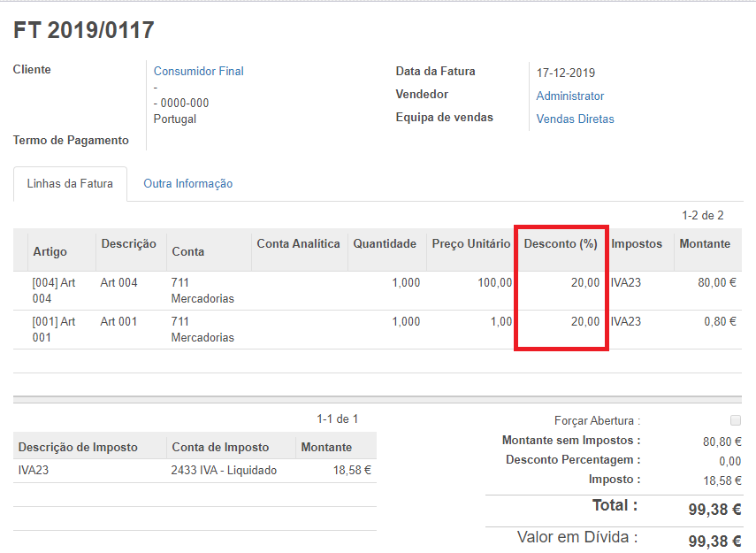Toggle the Forçar Abertura checkbox

(x=736, y=420)
